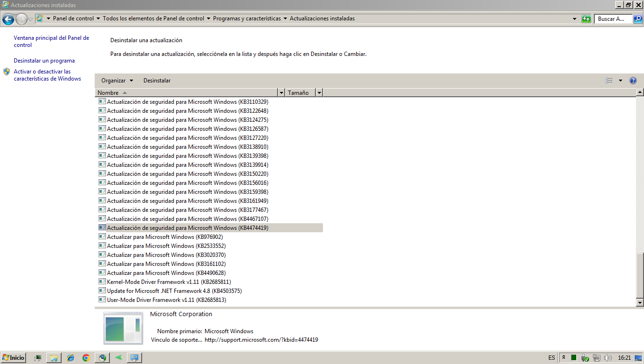Click the search magnifier icon
Image resolution: width=644 pixels, height=364 pixels.
click(638, 19)
